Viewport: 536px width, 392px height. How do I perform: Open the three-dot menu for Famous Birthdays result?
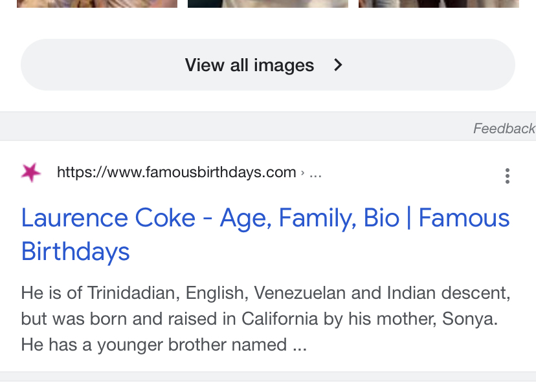508,176
